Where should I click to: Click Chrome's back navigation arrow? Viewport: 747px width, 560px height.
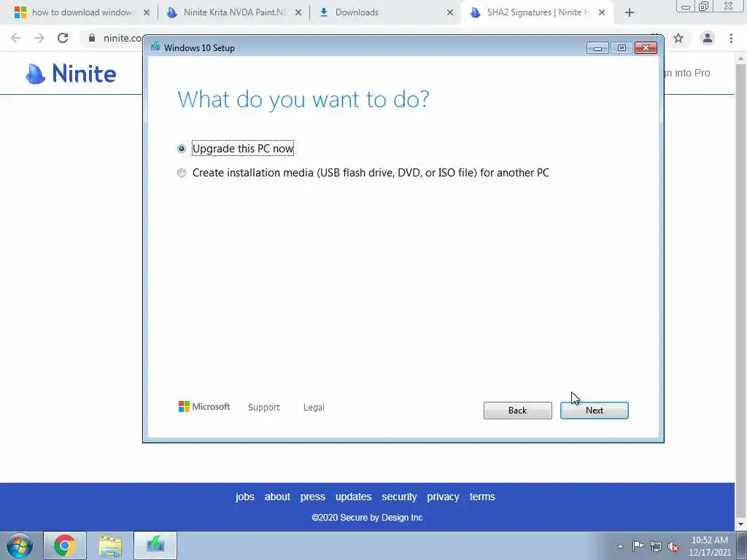tap(16, 38)
